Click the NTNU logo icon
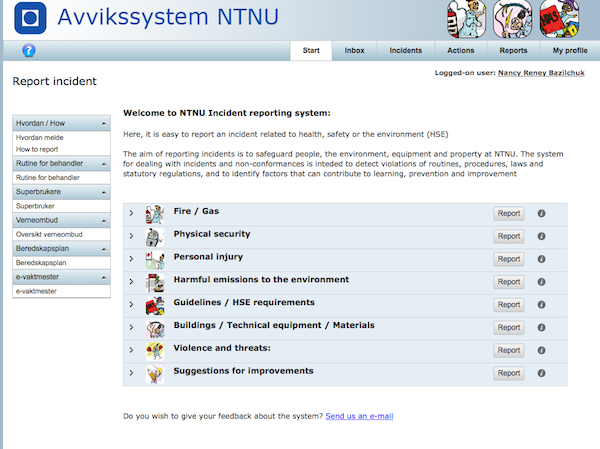 tap(30, 18)
